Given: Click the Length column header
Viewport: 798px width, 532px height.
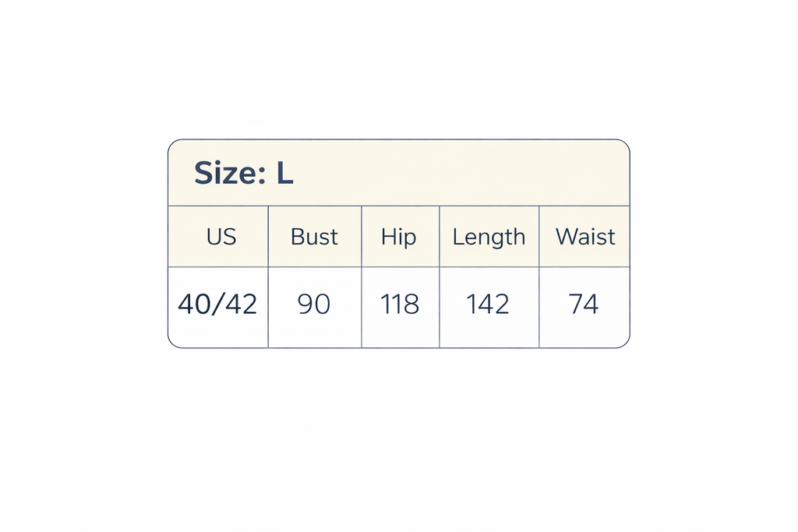Looking at the screenshot, I should pyautogui.click(x=489, y=237).
